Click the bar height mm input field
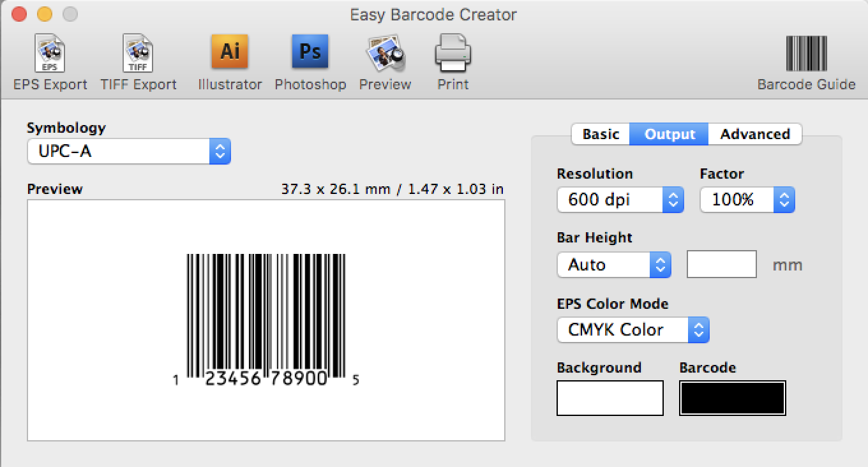Image resolution: width=868 pixels, height=467 pixels. click(x=721, y=265)
